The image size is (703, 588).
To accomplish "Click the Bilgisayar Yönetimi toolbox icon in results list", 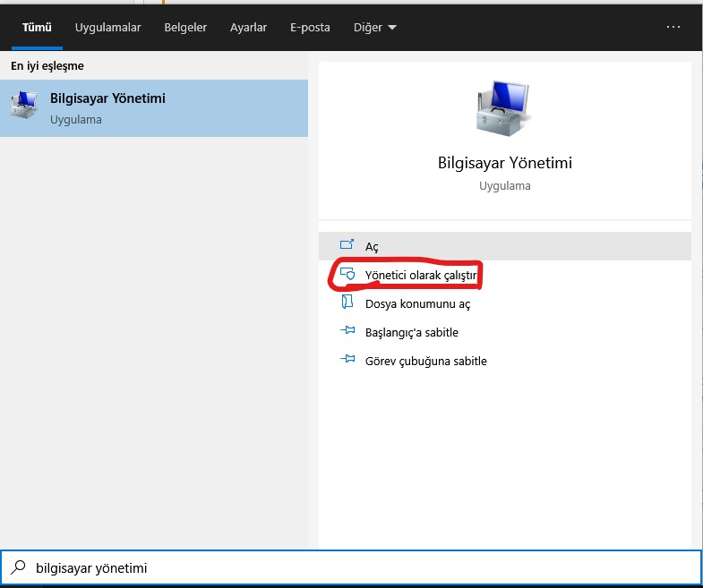I will (x=24, y=105).
